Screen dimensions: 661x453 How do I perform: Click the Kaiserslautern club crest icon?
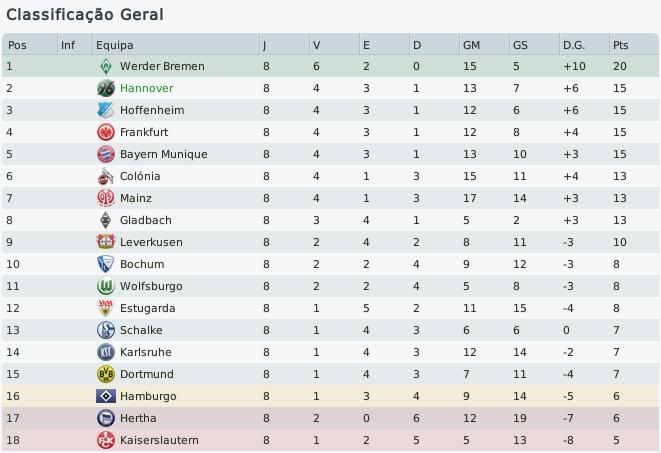pos(105,440)
